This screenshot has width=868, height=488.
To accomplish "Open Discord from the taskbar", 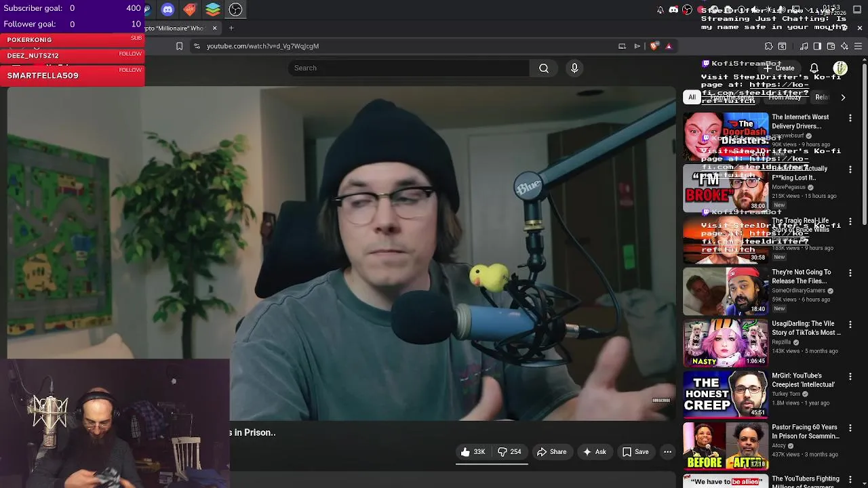I will [167, 9].
